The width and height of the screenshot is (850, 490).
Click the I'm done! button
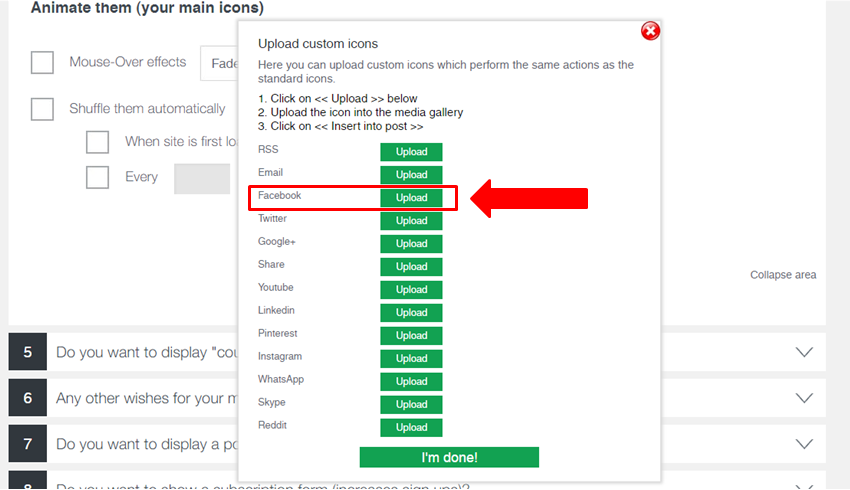pyautogui.click(x=449, y=457)
